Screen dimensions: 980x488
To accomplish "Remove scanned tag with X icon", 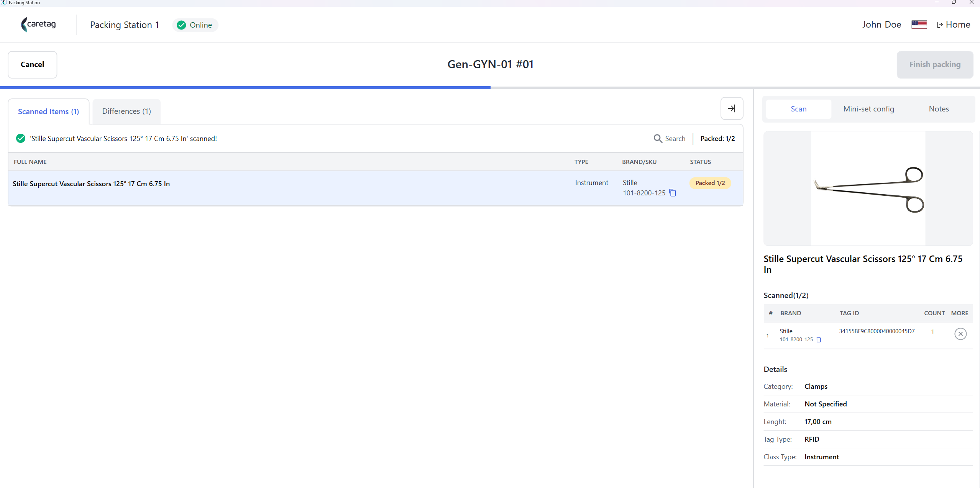I will 960,334.
